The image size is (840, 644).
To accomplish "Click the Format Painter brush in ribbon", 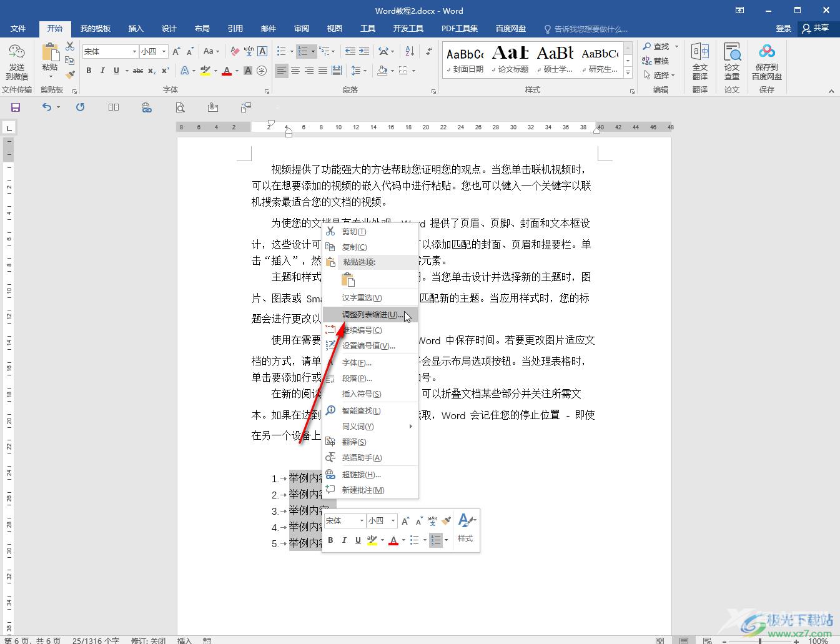I will coord(70,74).
